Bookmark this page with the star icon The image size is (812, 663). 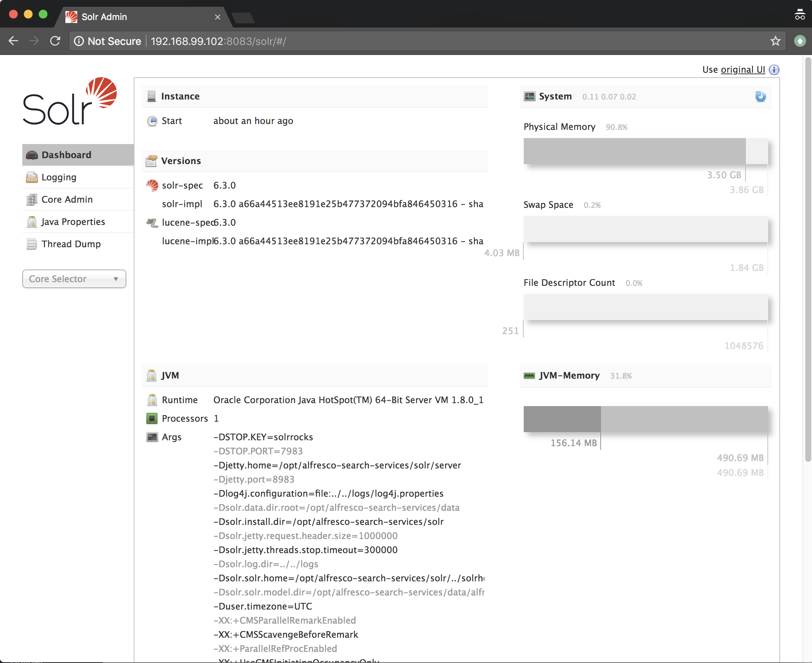pyautogui.click(x=775, y=41)
